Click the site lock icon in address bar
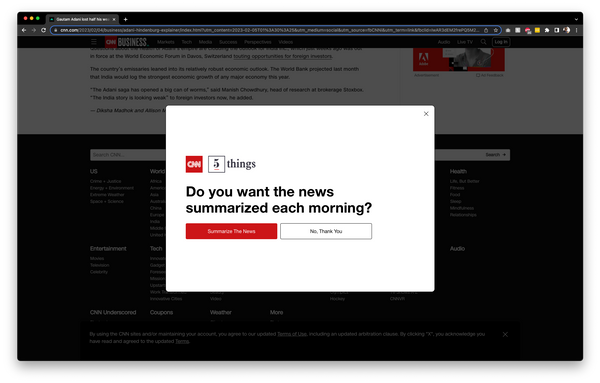Viewport: 600px width, 383px height. pyautogui.click(x=55, y=30)
